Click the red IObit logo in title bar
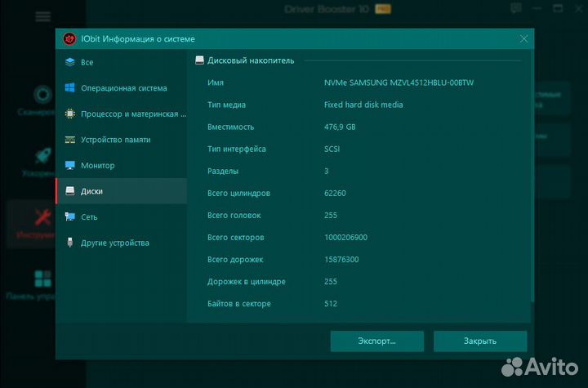This screenshot has width=588, height=388. pos(69,38)
